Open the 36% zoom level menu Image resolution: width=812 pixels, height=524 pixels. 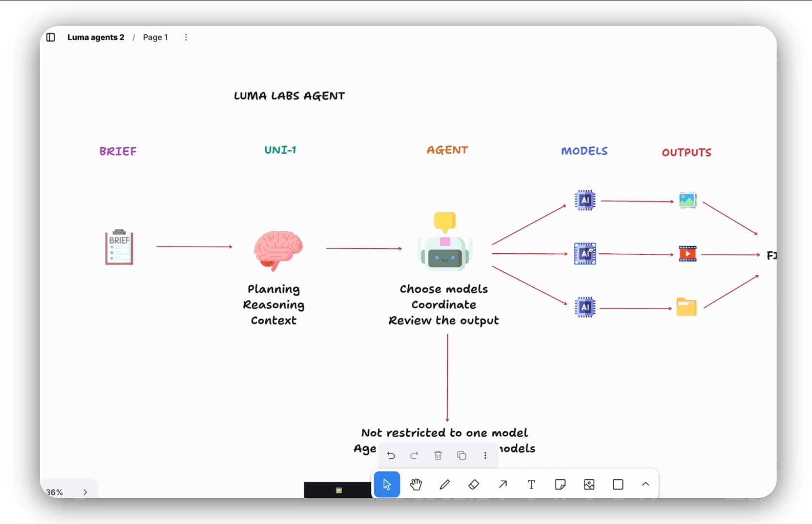[x=55, y=492]
